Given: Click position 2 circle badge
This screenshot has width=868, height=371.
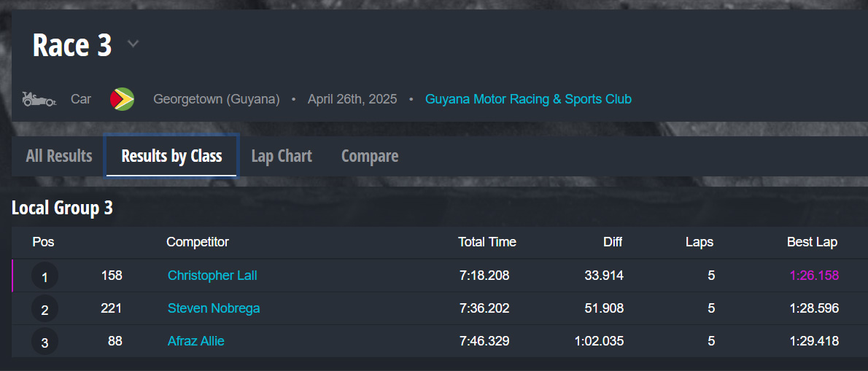Looking at the screenshot, I should 44,309.
